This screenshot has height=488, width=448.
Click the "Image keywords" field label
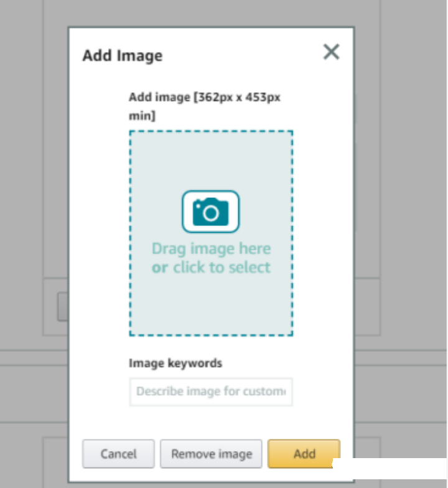click(175, 363)
